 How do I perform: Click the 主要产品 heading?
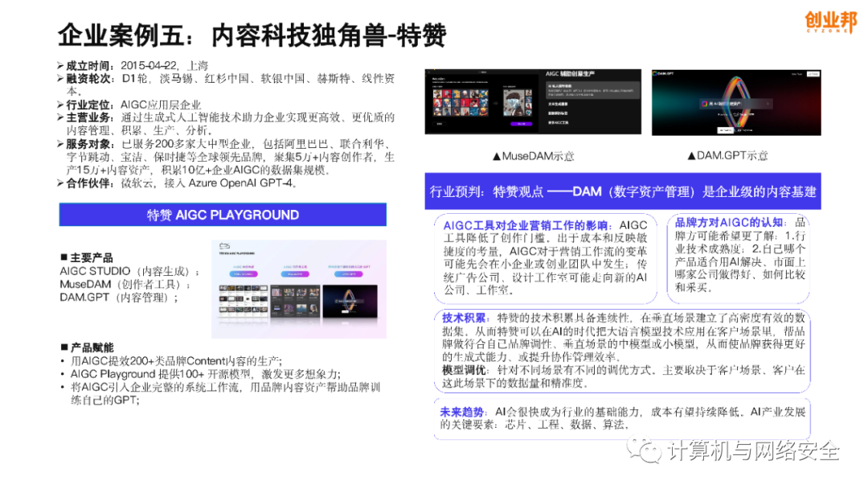point(87,257)
